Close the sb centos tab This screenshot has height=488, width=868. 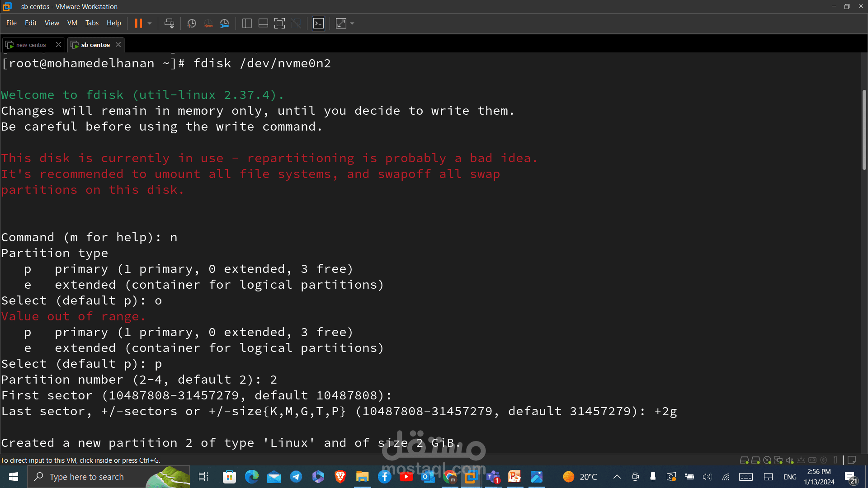tap(118, 44)
